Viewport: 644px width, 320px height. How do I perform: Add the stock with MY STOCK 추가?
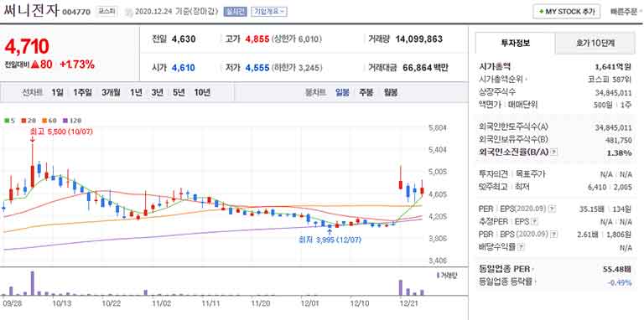pyautogui.click(x=567, y=12)
